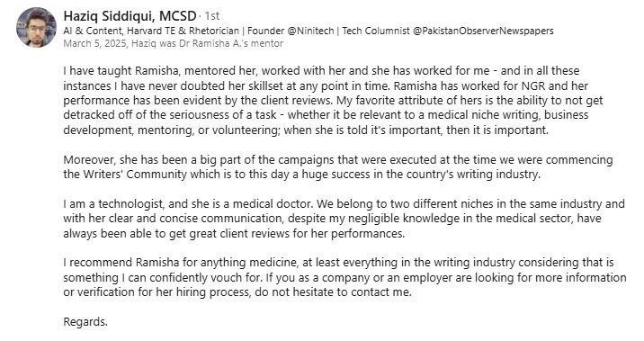Image resolution: width=644 pixels, height=341 pixels.
Task: Click the name Haziq Siddiqui
Action: (109, 16)
